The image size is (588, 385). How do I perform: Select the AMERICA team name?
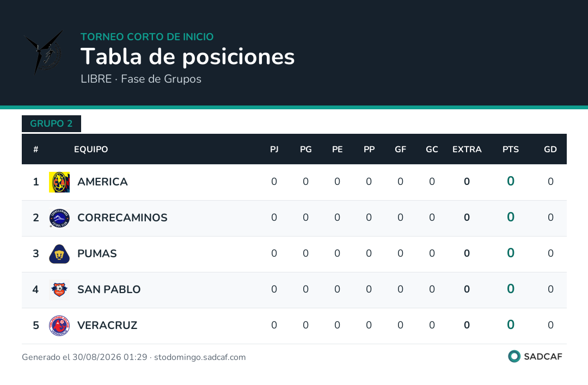tap(102, 182)
